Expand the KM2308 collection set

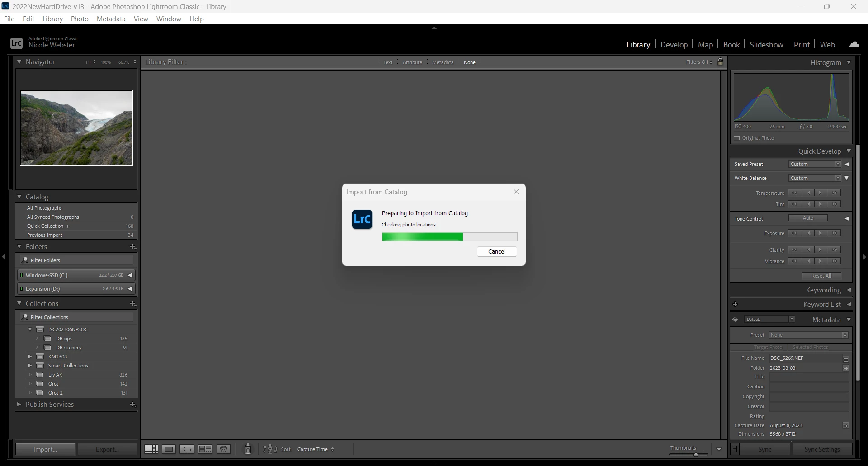pyautogui.click(x=30, y=356)
